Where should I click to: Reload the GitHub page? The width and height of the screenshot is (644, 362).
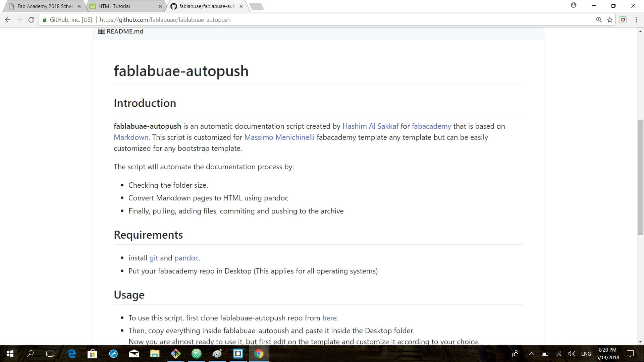pos(31,20)
